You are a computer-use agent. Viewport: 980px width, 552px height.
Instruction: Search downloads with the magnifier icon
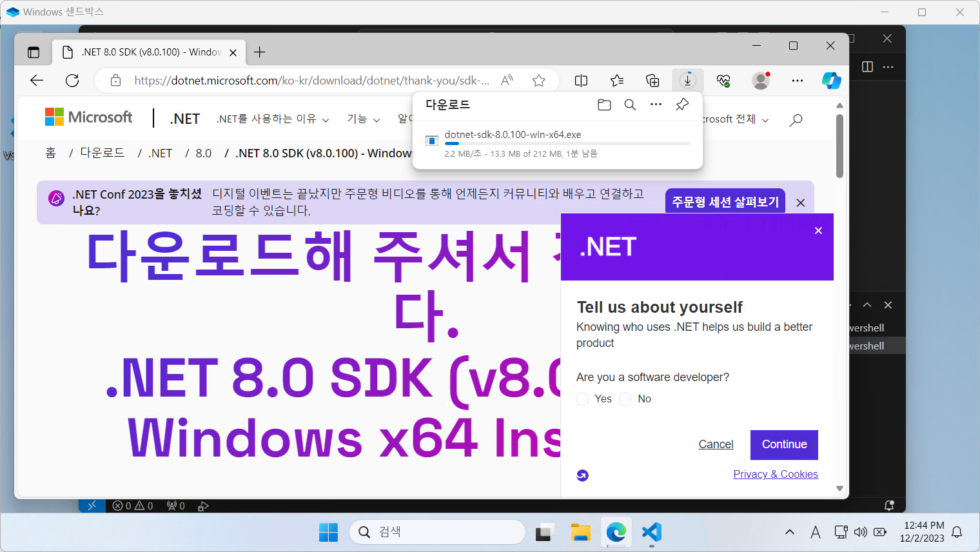(x=630, y=104)
